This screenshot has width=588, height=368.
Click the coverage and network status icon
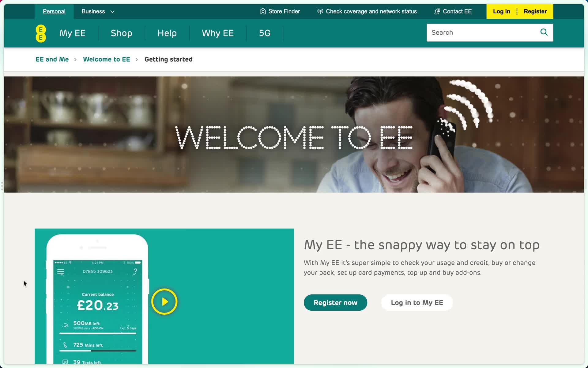coord(320,11)
